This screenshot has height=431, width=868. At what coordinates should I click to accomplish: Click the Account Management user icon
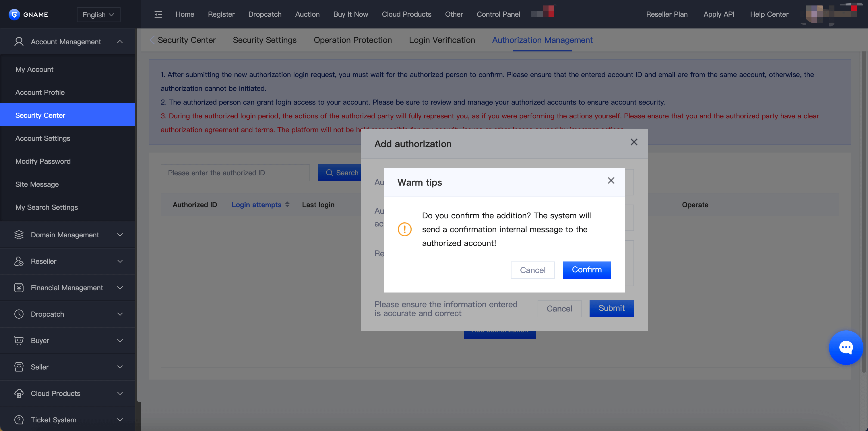tap(19, 42)
